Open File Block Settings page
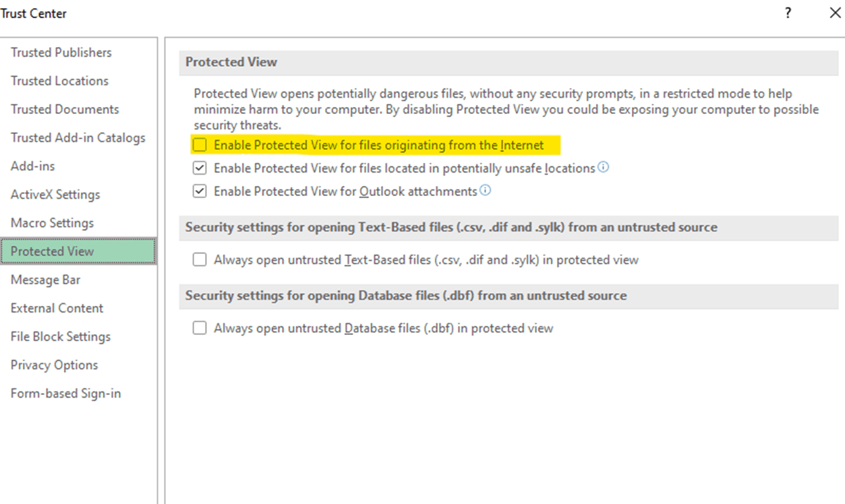This screenshot has width=845, height=504. (61, 336)
